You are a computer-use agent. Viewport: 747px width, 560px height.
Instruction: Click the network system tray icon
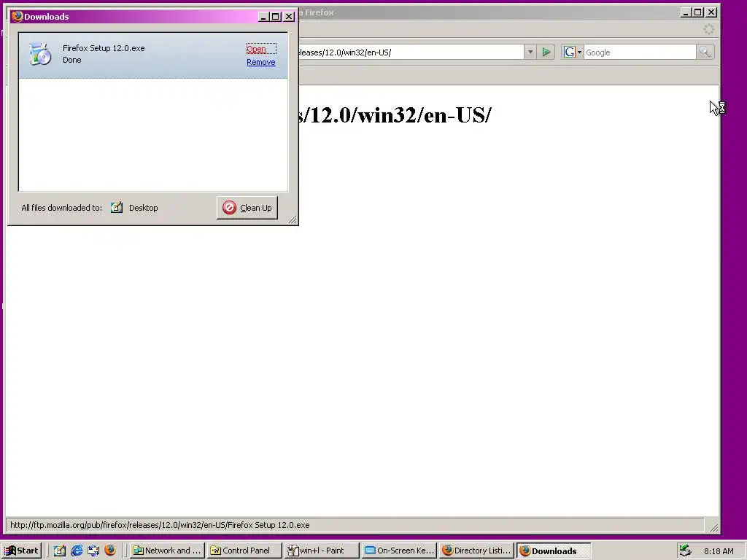(685, 551)
